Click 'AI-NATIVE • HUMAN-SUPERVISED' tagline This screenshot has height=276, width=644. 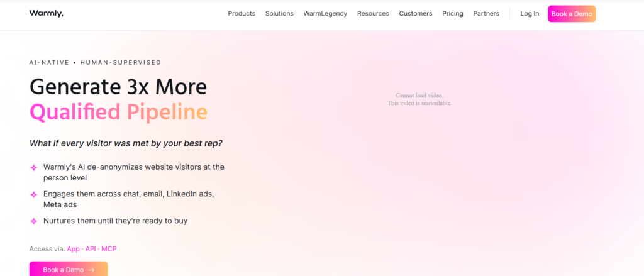pyautogui.click(x=96, y=62)
